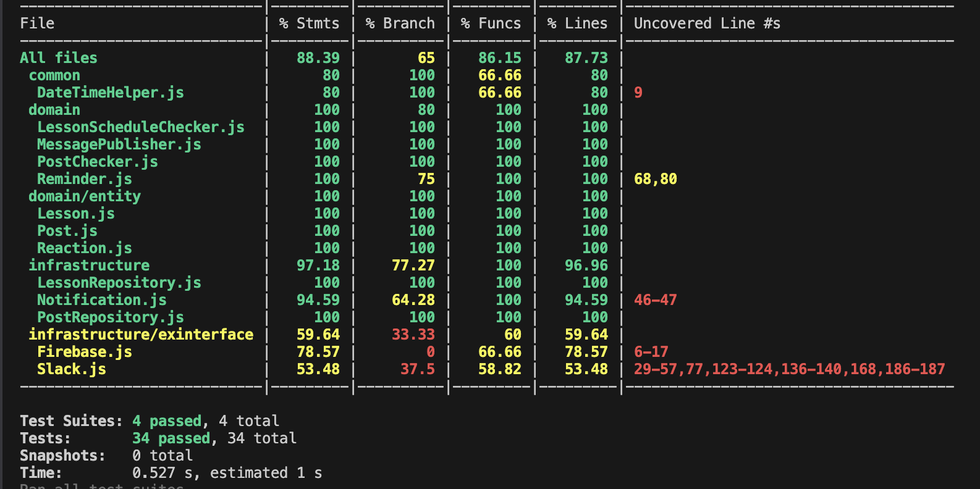Click the Uncovered Line #s header
Screen dimensions: 980x489
707,23
